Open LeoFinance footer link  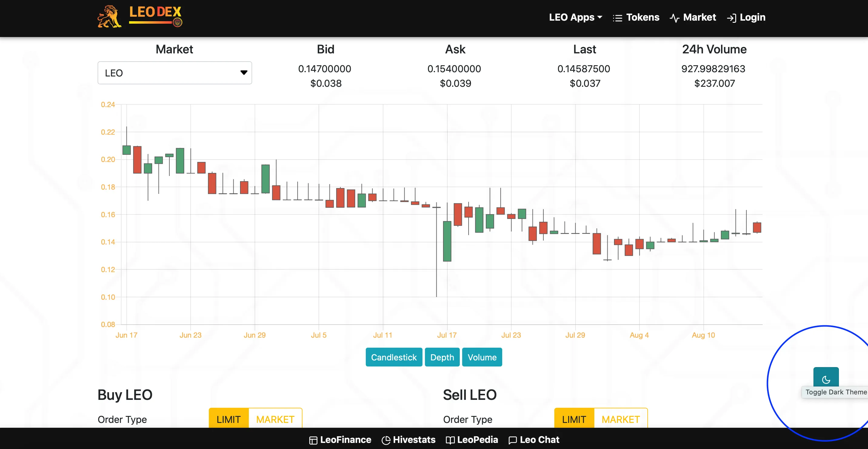(340, 440)
